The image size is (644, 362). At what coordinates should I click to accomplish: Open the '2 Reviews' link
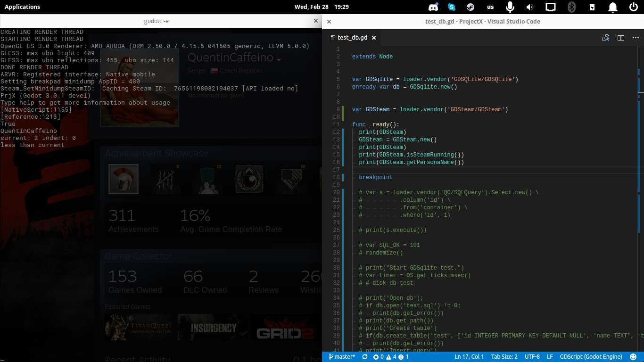click(264, 281)
